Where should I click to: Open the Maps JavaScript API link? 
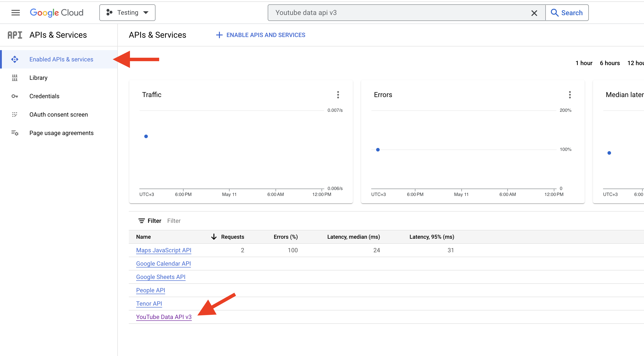[164, 250]
